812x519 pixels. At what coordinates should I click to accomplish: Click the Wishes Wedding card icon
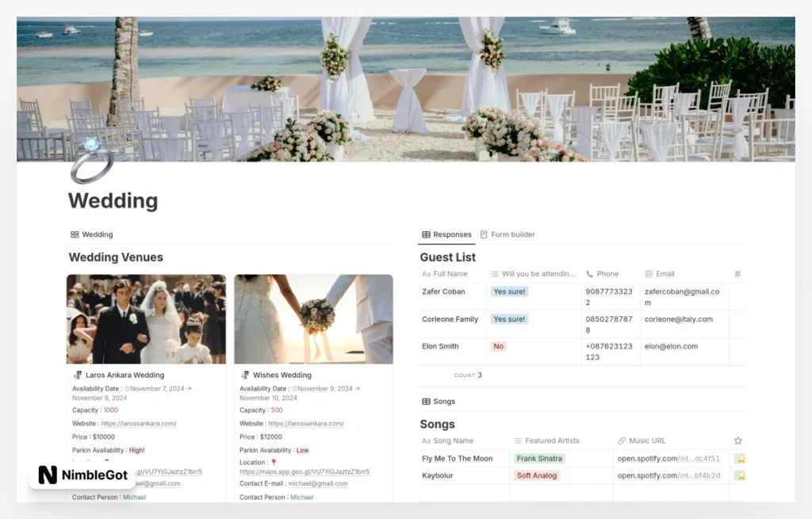[x=245, y=375]
